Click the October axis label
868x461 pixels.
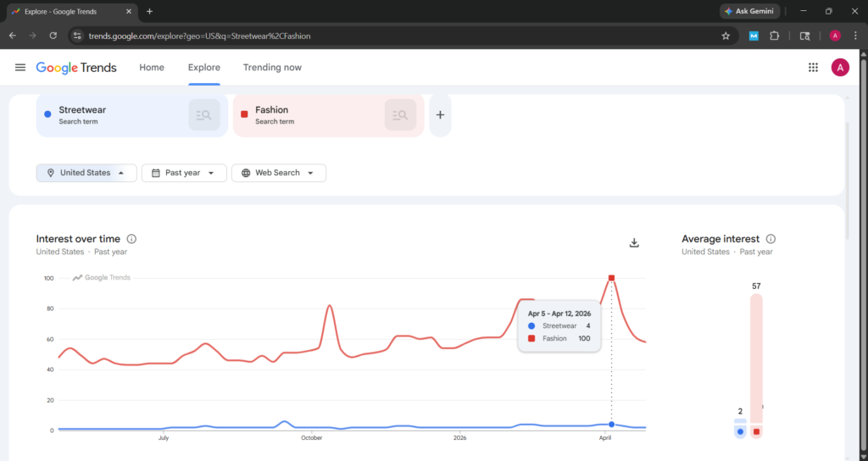point(312,438)
